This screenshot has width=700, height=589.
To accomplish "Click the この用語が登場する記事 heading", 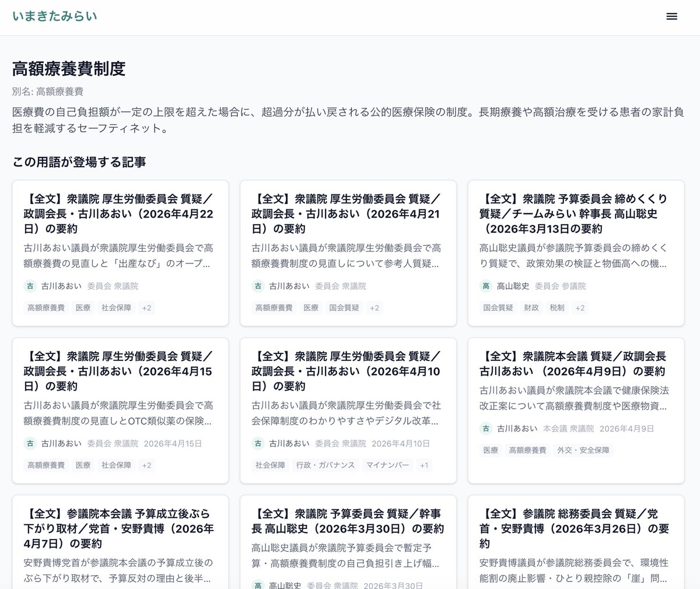I will 79,162.
